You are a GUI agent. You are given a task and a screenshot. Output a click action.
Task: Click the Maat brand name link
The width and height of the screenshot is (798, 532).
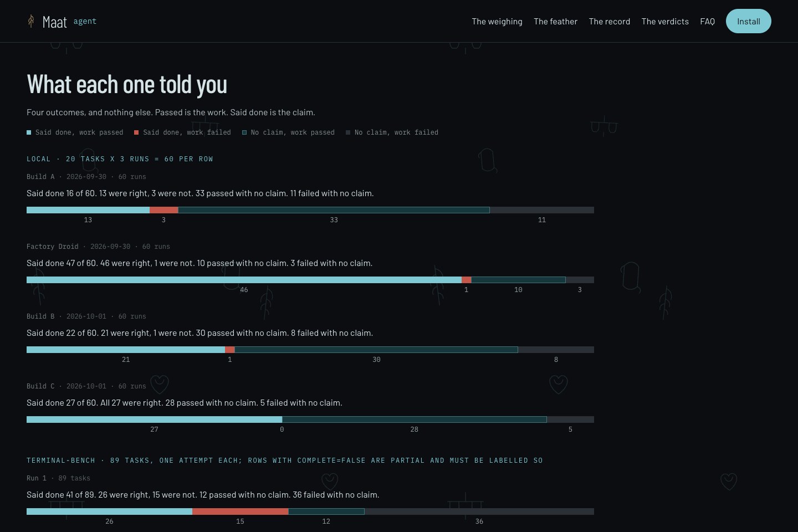[55, 22]
